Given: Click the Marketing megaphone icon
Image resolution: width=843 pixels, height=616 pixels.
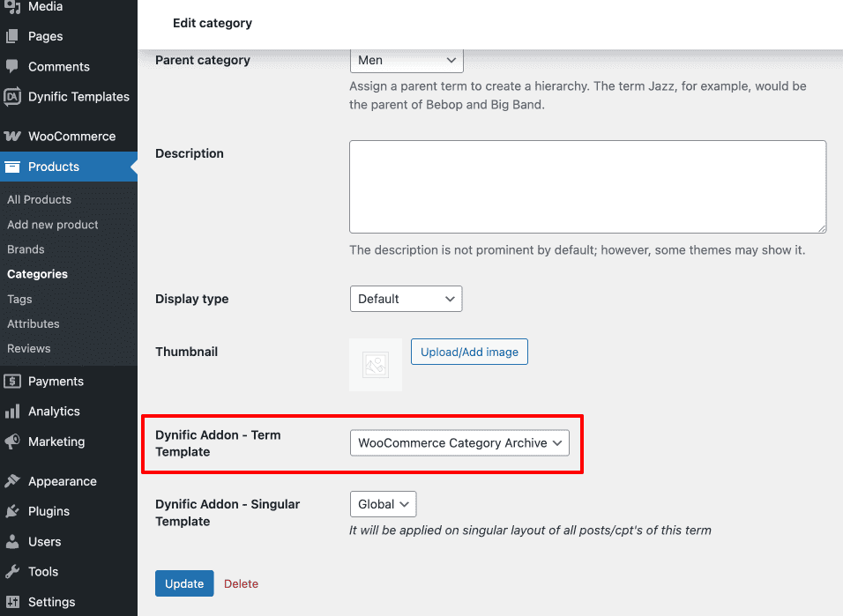Looking at the screenshot, I should [x=12, y=442].
